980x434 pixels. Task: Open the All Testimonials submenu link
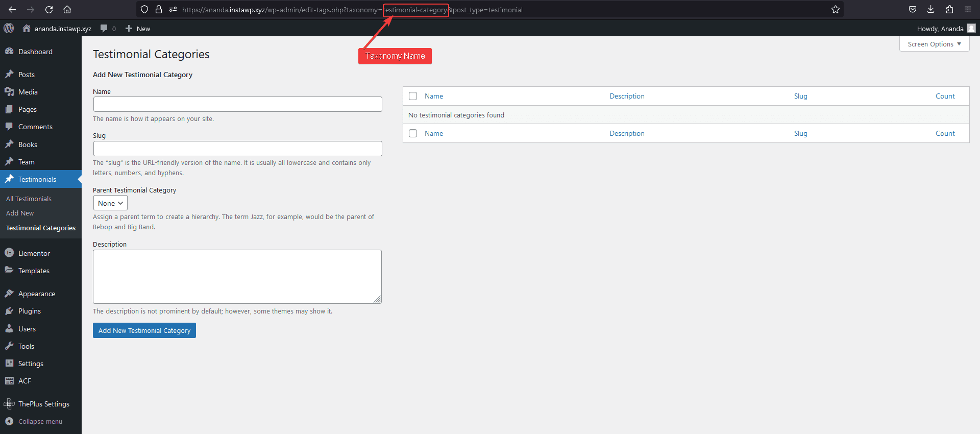coord(29,199)
